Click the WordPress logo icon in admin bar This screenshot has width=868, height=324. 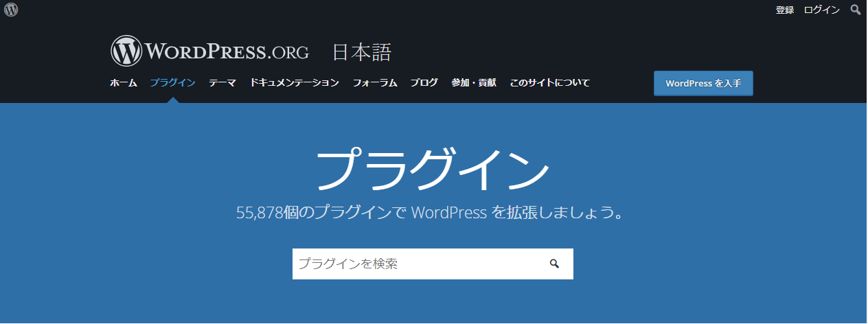[x=11, y=10]
